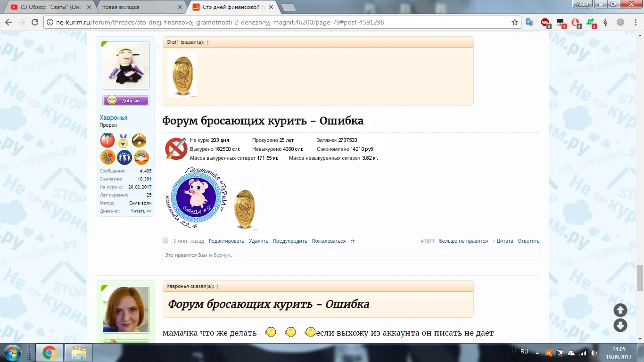Open the Adblock Plus extension
Viewport: 644px width, 362px height.
(545, 23)
